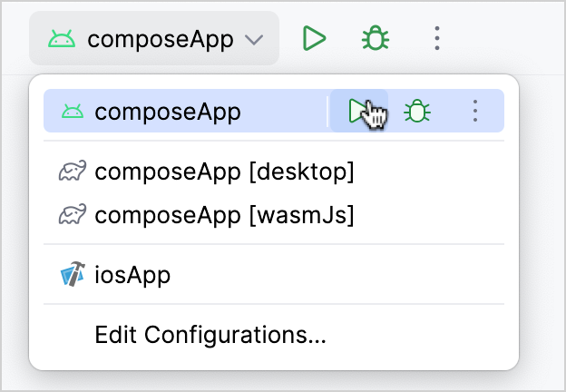The image size is (566, 392).
Task: Click empty space in the highlighted composeApp row
Action: click(281, 112)
